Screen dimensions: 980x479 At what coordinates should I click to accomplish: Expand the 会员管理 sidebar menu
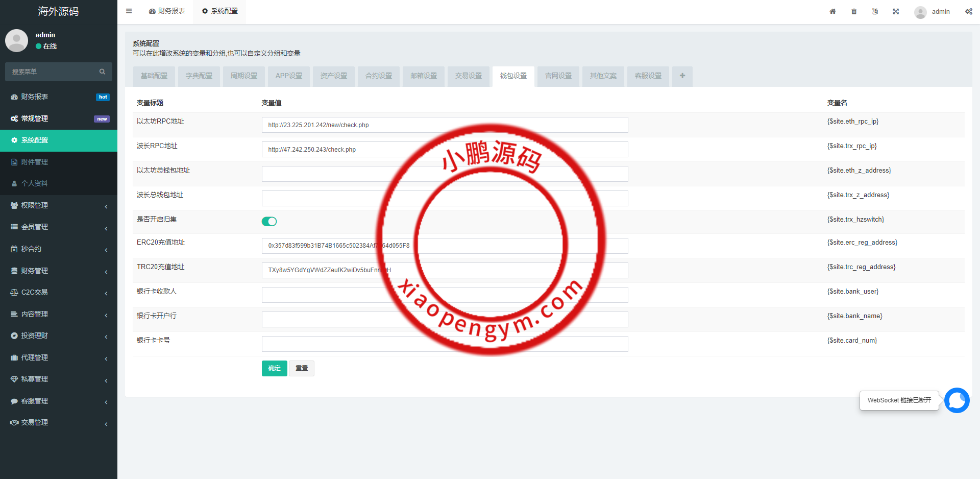pos(59,227)
